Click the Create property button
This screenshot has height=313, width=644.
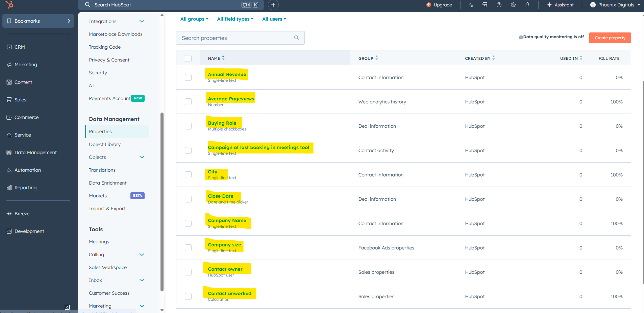click(610, 38)
